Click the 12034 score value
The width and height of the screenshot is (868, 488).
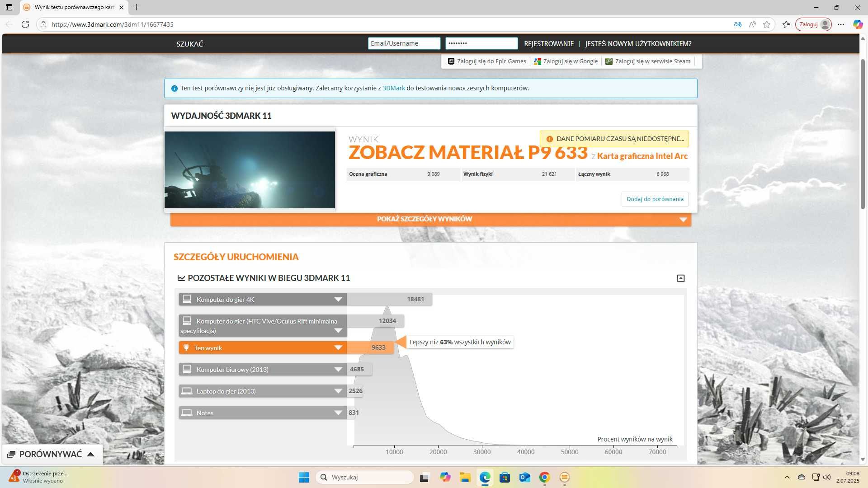(x=387, y=321)
